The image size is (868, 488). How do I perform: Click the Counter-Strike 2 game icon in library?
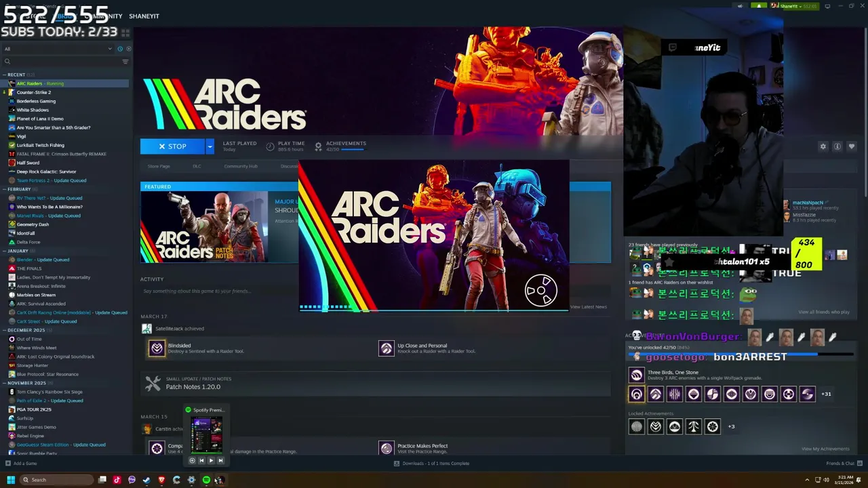tap(12, 92)
